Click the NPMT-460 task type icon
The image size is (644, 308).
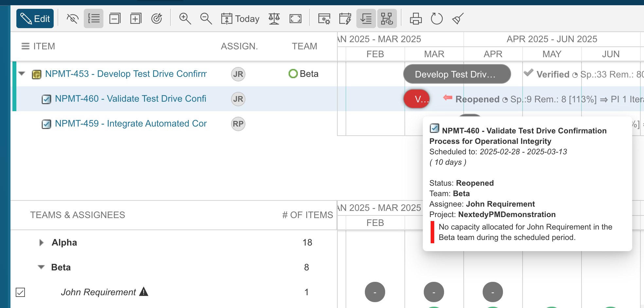(x=46, y=99)
